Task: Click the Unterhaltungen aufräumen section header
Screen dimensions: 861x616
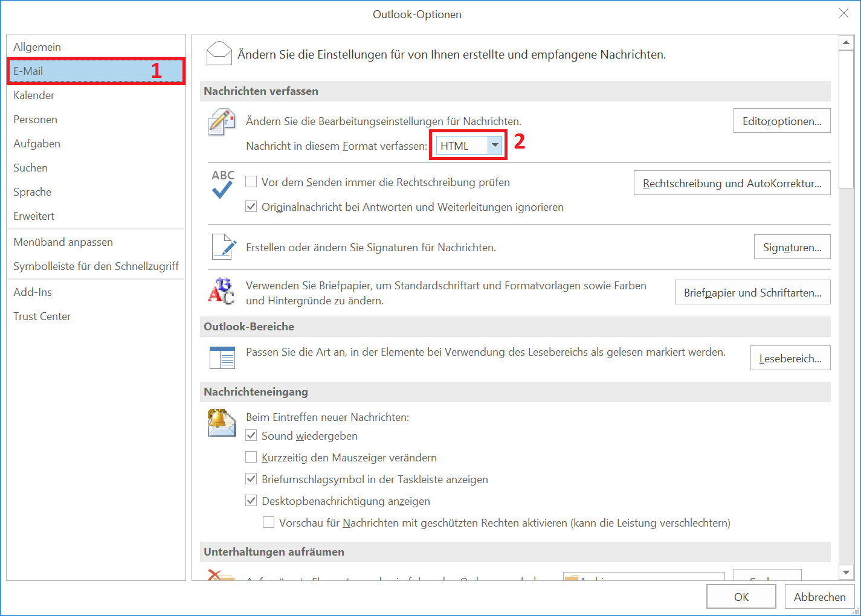Action: (517, 552)
